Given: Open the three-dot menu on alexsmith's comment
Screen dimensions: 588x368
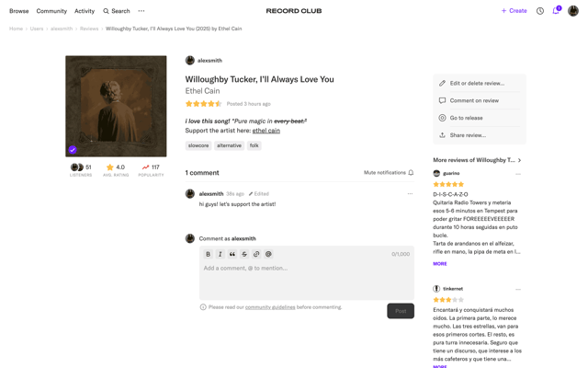Looking at the screenshot, I should (x=410, y=194).
